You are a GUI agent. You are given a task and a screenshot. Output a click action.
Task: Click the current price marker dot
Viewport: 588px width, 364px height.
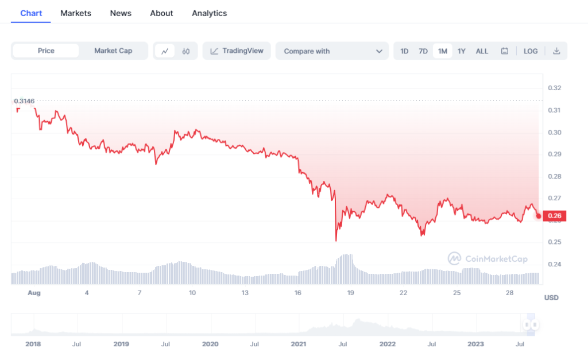pos(539,216)
